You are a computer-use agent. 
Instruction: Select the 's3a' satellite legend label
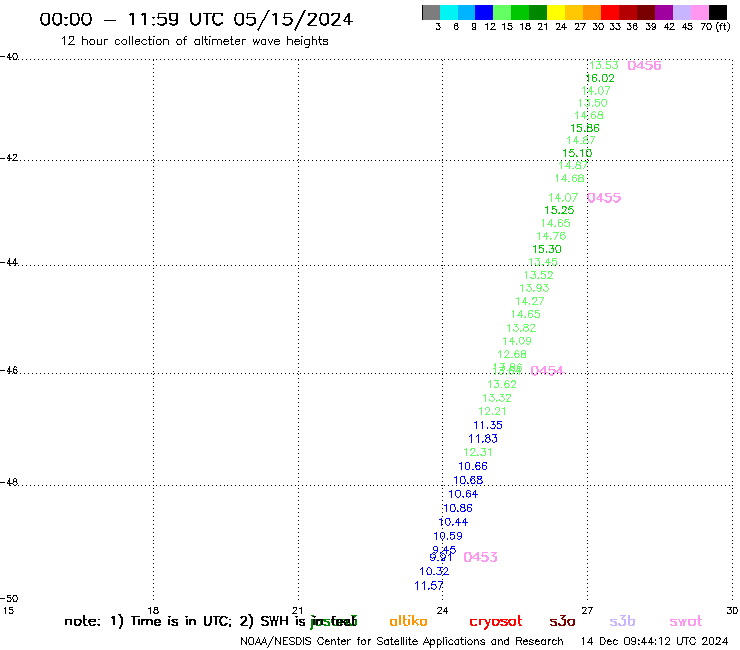click(562, 621)
